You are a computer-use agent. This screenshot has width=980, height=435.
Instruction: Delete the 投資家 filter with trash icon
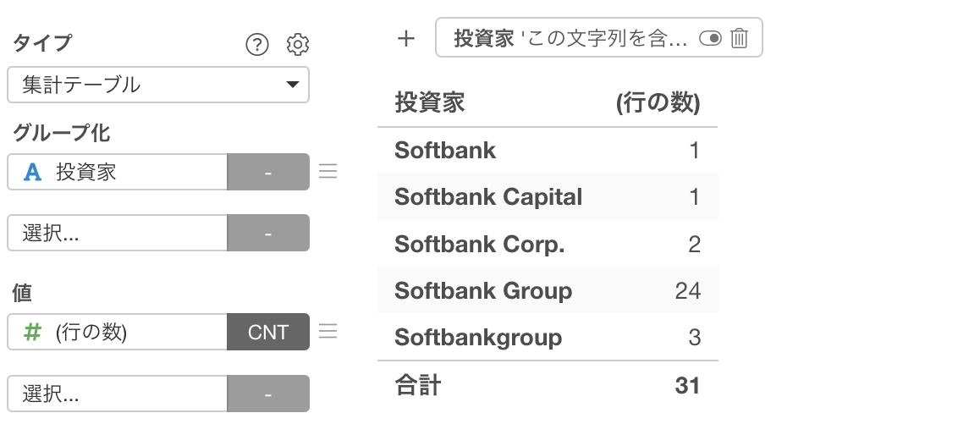(740, 38)
